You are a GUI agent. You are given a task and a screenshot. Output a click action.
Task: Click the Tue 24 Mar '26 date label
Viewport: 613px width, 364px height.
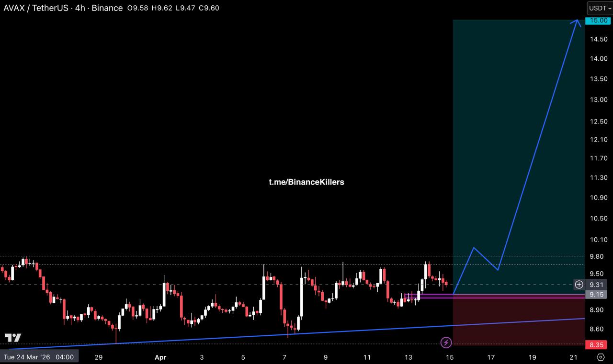tap(38, 357)
